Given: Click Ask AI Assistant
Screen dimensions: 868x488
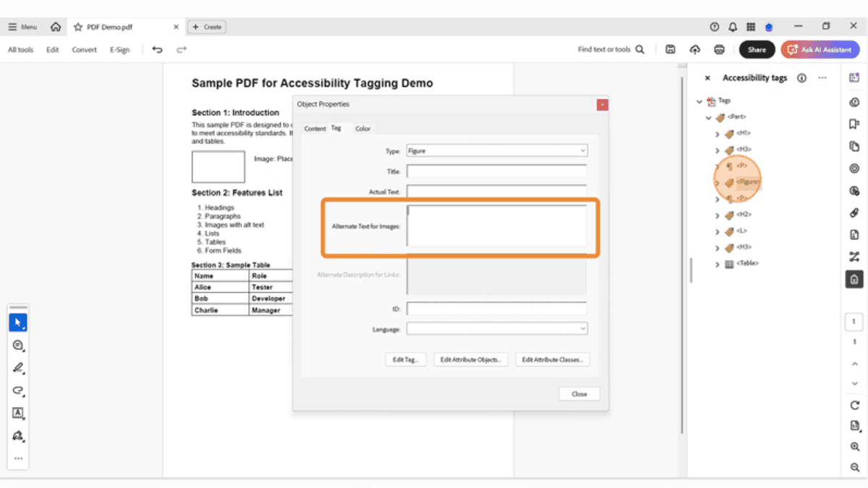Looking at the screenshot, I should (x=820, y=49).
